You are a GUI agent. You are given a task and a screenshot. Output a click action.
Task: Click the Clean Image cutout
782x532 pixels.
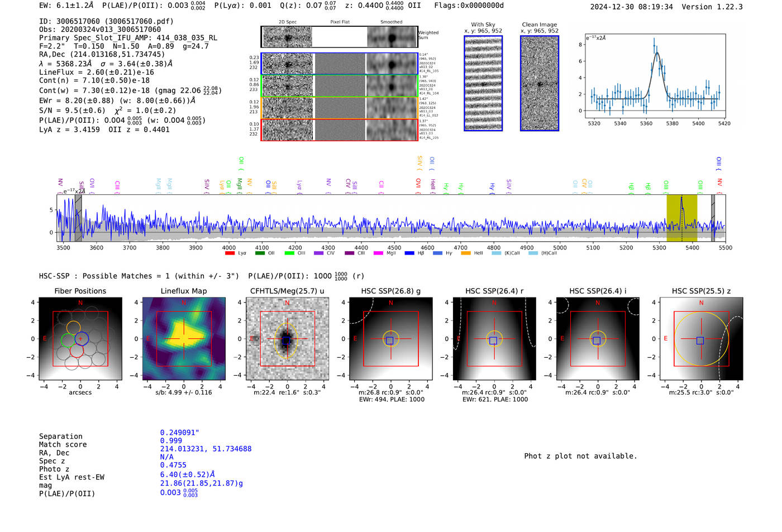(x=540, y=83)
